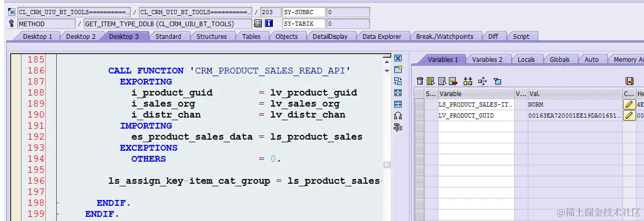The width and height of the screenshot is (644, 221).
Task: Open the Tables tab
Action: (251, 36)
